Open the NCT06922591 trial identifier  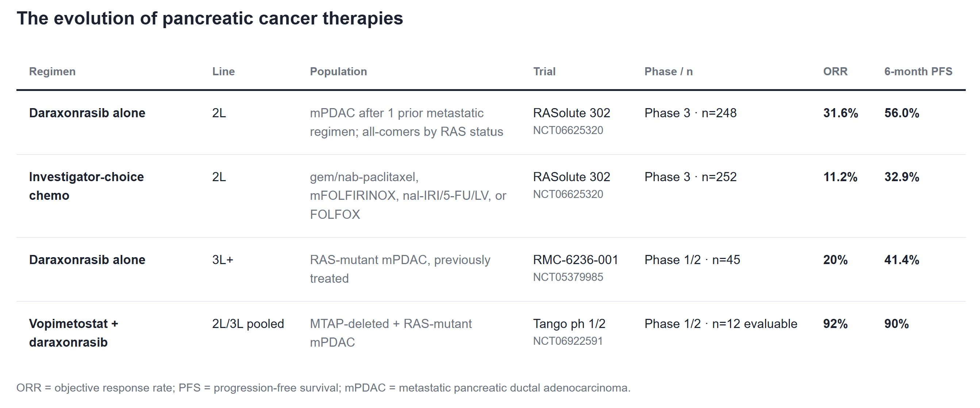tap(568, 341)
